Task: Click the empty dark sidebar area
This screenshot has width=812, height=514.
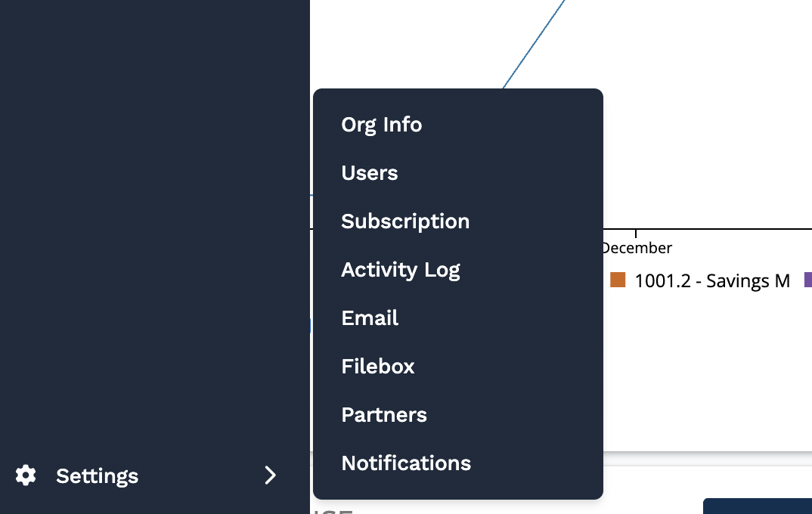Action: (x=151, y=227)
